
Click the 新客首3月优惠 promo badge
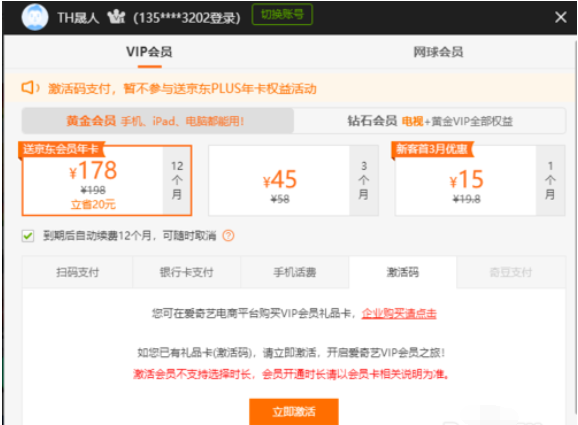click(432, 149)
